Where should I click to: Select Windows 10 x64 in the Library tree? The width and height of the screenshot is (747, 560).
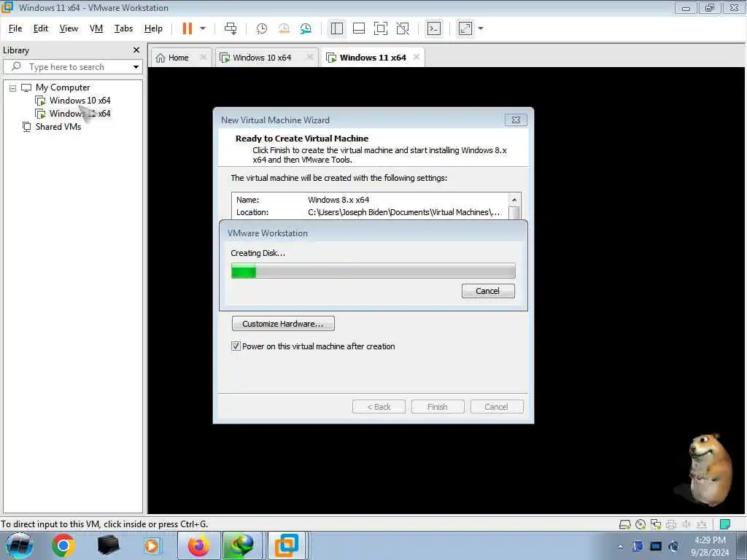point(80,101)
